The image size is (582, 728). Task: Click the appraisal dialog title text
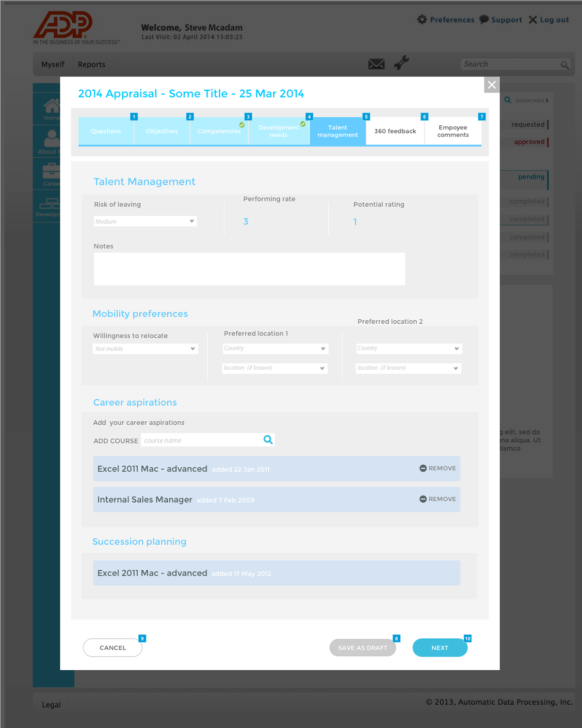pyautogui.click(x=191, y=94)
